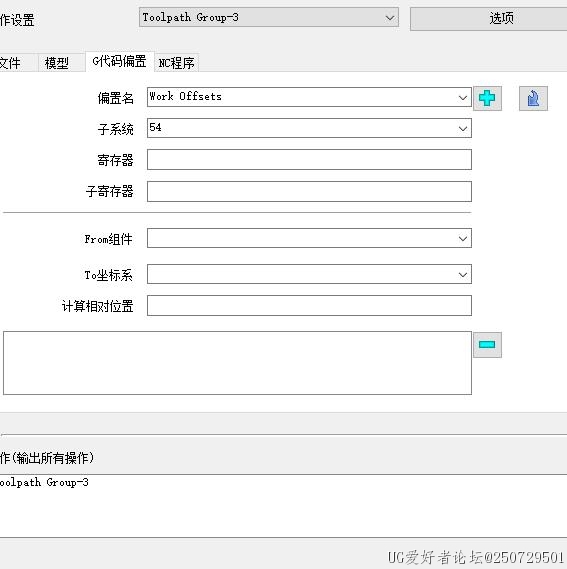Select the G代码偏置 tab
Image resolution: width=567 pixels, height=569 pixels.
pos(120,61)
